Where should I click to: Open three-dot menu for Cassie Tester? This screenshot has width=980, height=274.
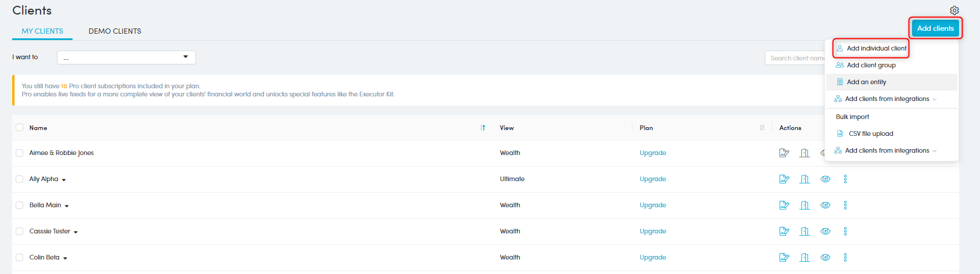pyautogui.click(x=845, y=231)
